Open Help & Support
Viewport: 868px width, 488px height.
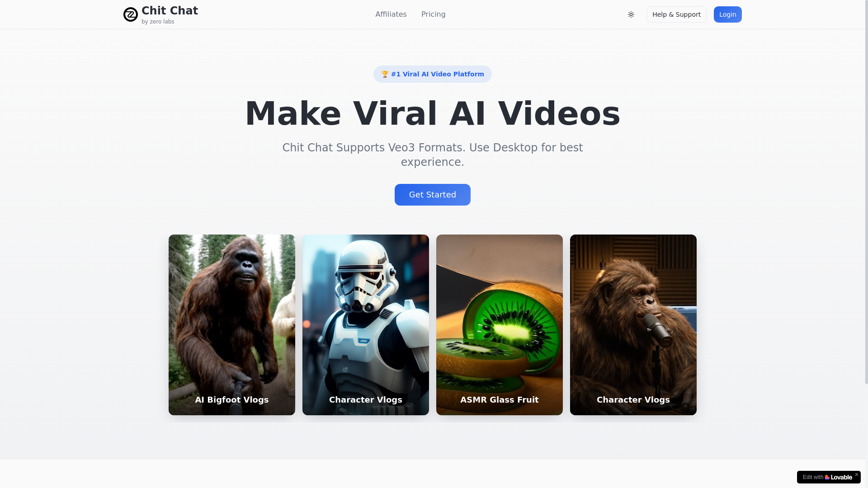(x=676, y=14)
